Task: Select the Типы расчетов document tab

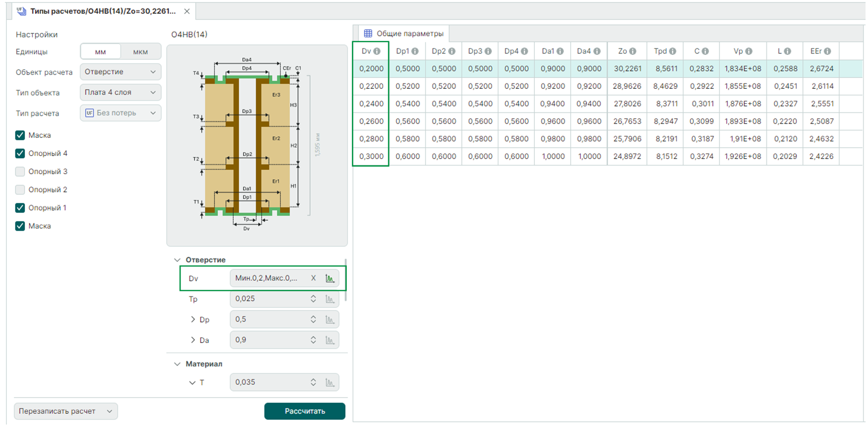Action: 103,11
